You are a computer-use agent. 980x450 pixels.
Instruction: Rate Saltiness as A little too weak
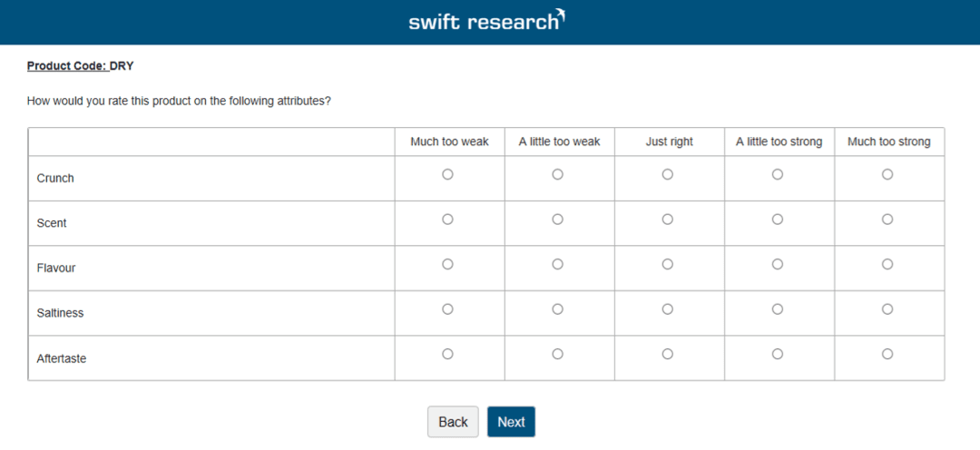pos(558,308)
